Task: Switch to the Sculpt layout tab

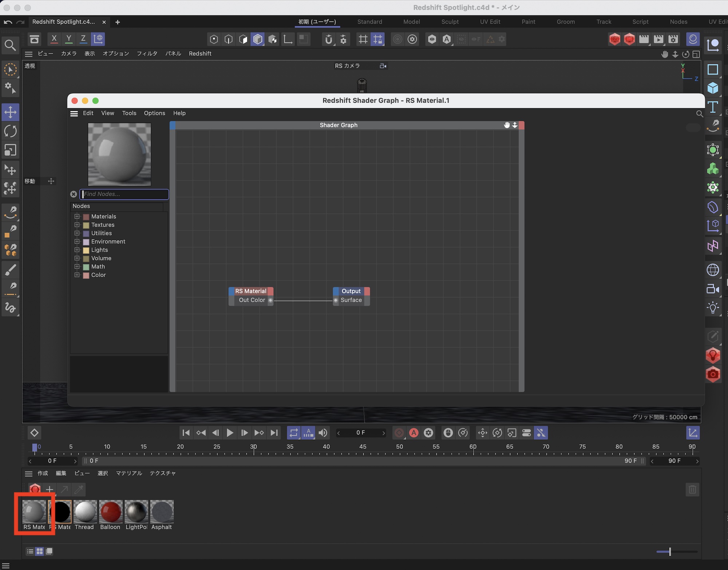Action: tap(450, 22)
